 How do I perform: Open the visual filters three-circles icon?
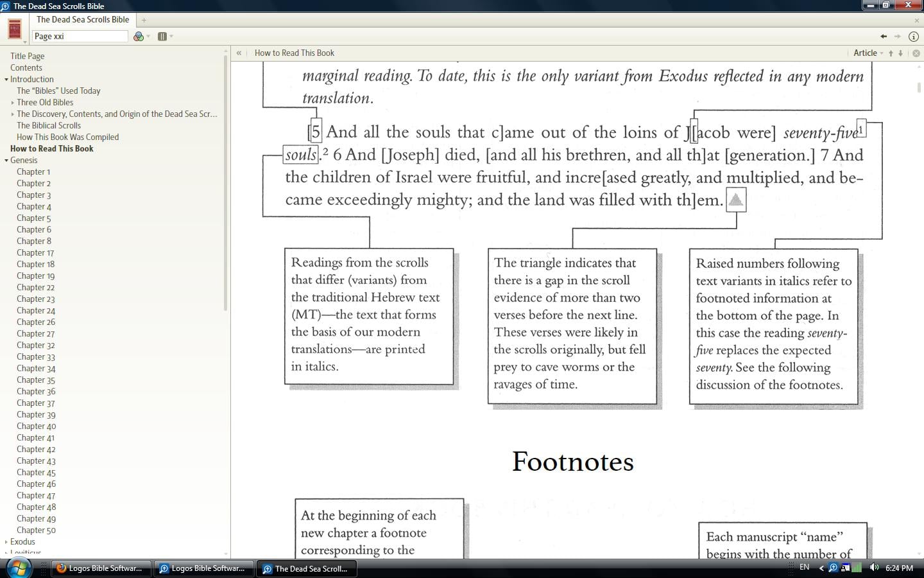tap(139, 37)
